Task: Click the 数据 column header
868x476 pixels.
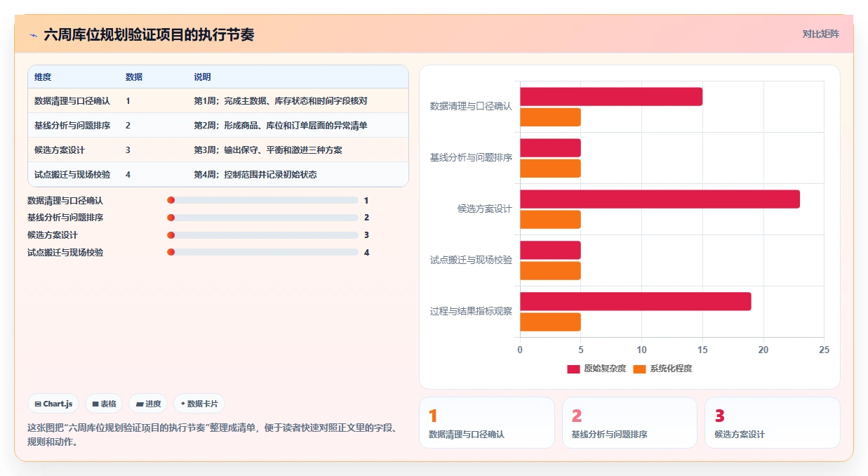Action: pyautogui.click(x=134, y=77)
